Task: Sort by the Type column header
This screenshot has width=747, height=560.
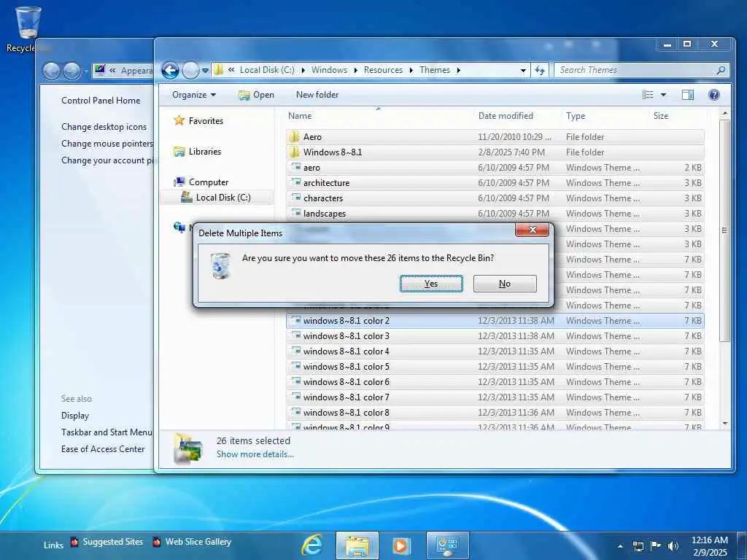Action: (x=576, y=116)
